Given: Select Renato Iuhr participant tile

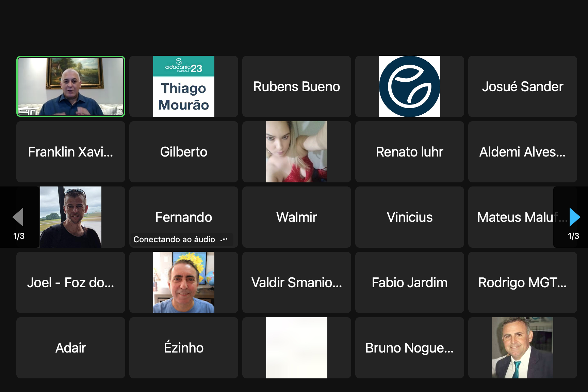Looking at the screenshot, I should click(x=410, y=152).
